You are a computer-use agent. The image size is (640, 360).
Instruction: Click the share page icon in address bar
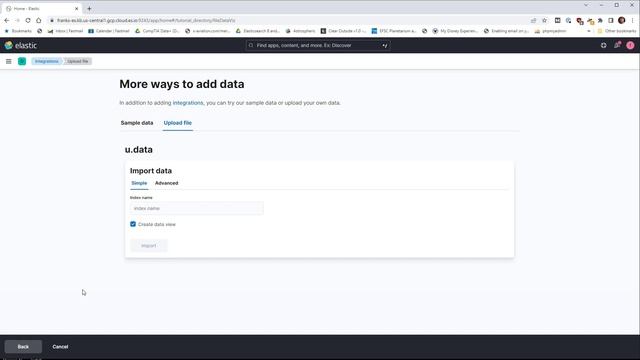(x=533, y=20)
